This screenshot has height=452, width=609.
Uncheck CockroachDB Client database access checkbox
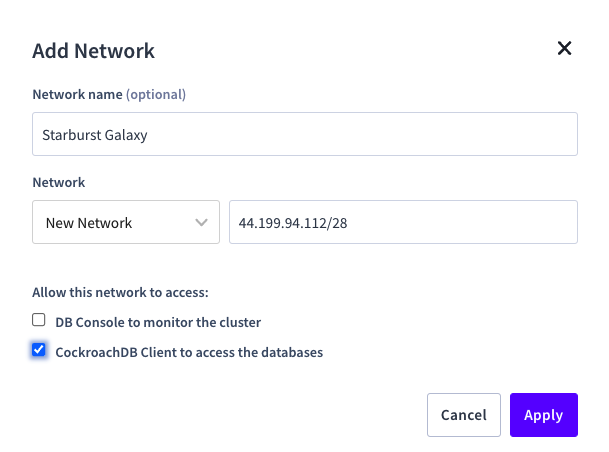click(x=39, y=350)
